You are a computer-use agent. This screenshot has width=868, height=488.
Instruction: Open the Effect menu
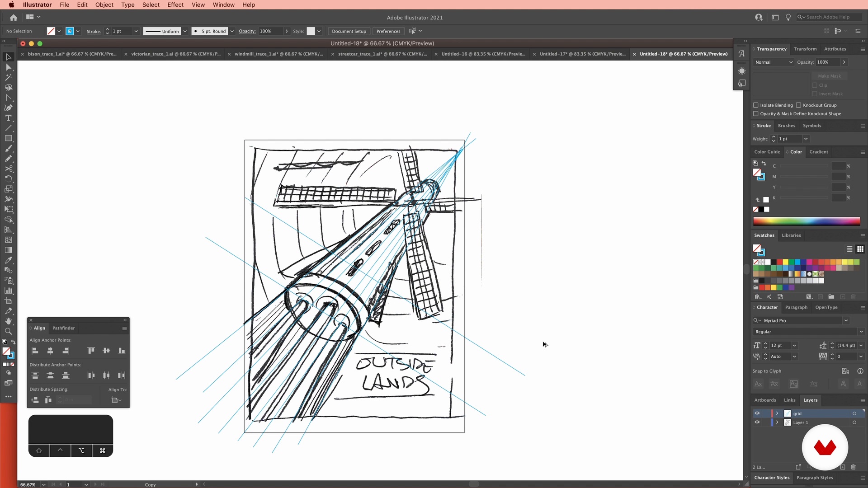pos(175,5)
